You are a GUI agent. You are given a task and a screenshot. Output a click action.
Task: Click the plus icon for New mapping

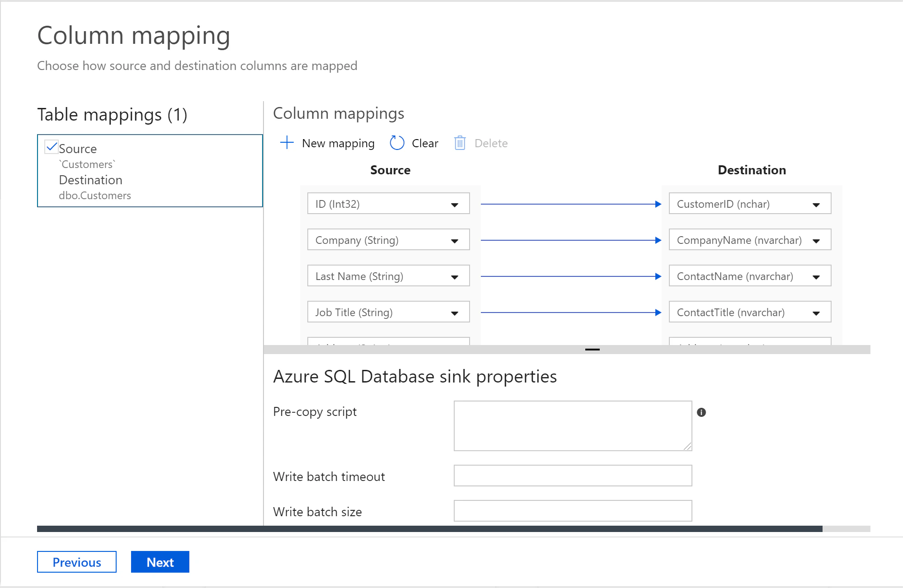click(x=287, y=143)
